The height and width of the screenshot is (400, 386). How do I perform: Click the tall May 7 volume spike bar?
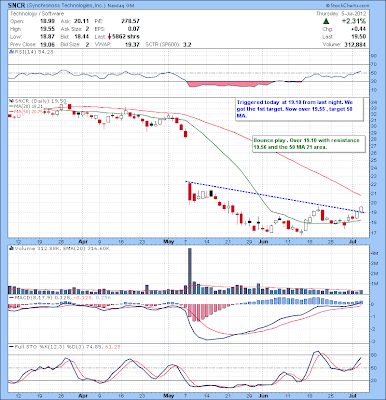coord(190,271)
